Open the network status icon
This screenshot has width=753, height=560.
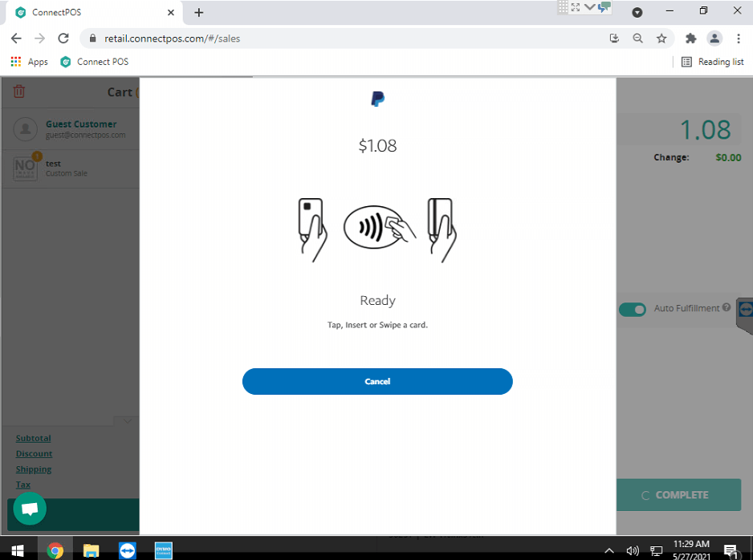pos(656,551)
